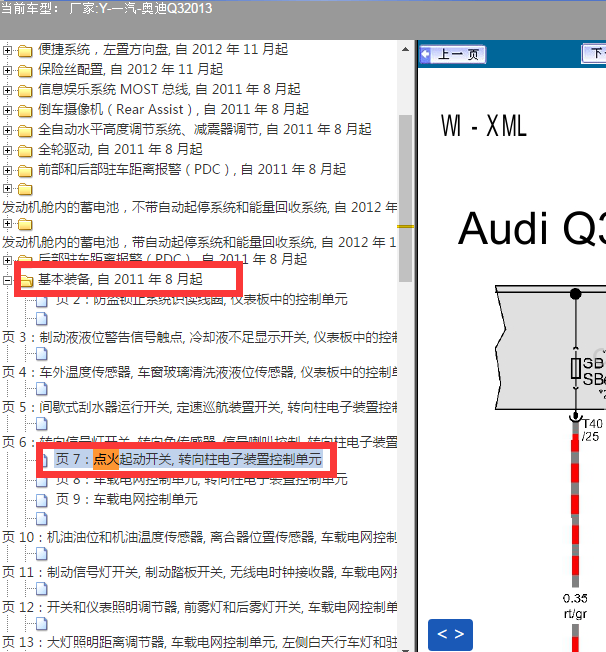Click the tree panel scrollbar thumb
This screenshot has width=606, height=652.
[x=406, y=199]
